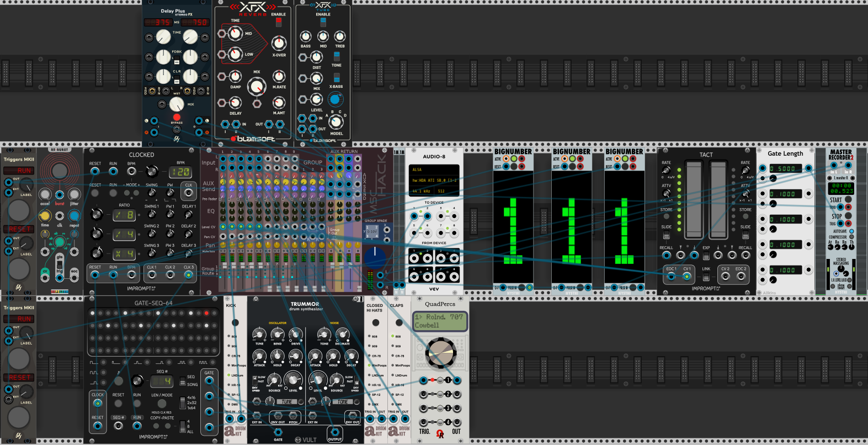Click the CV 1 output jack on TACT
This screenshot has height=445, width=868.
pyautogui.click(x=687, y=276)
